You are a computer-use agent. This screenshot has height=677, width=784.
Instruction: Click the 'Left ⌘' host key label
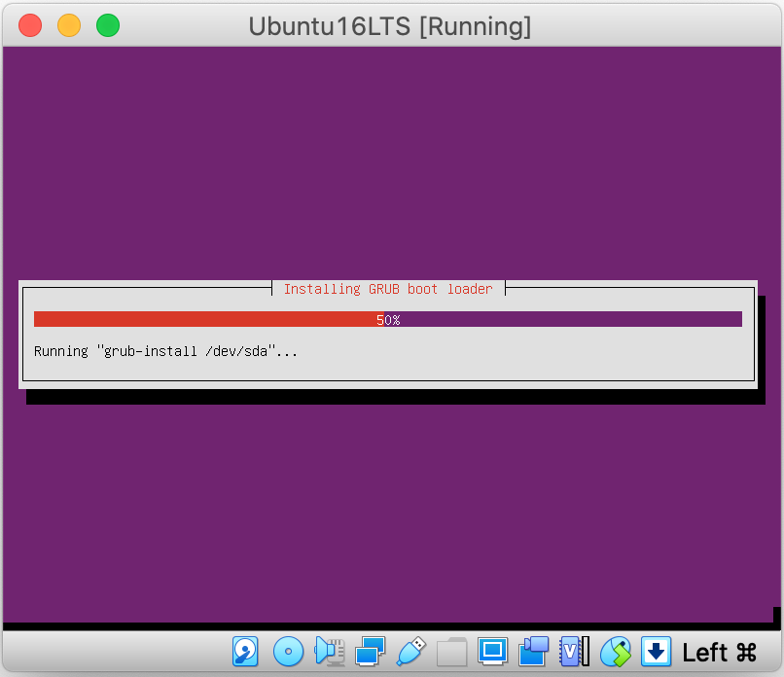click(x=719, y=652)
